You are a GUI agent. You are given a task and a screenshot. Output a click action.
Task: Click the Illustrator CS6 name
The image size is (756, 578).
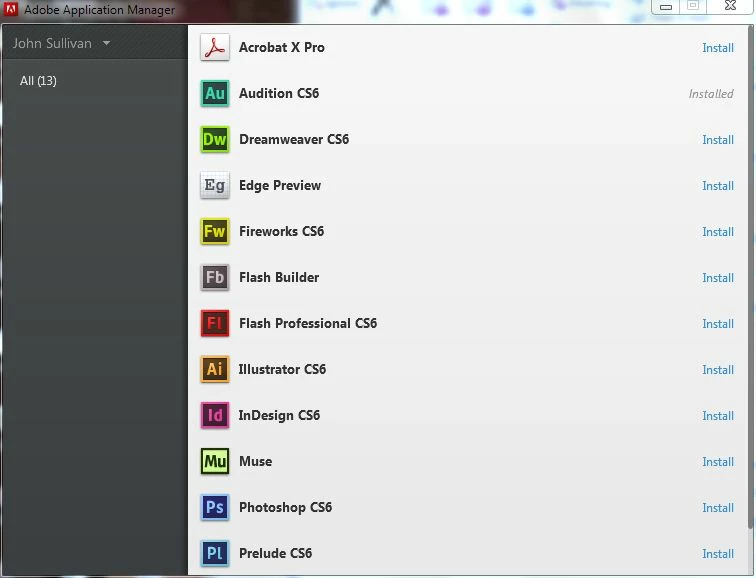(282, 369)
